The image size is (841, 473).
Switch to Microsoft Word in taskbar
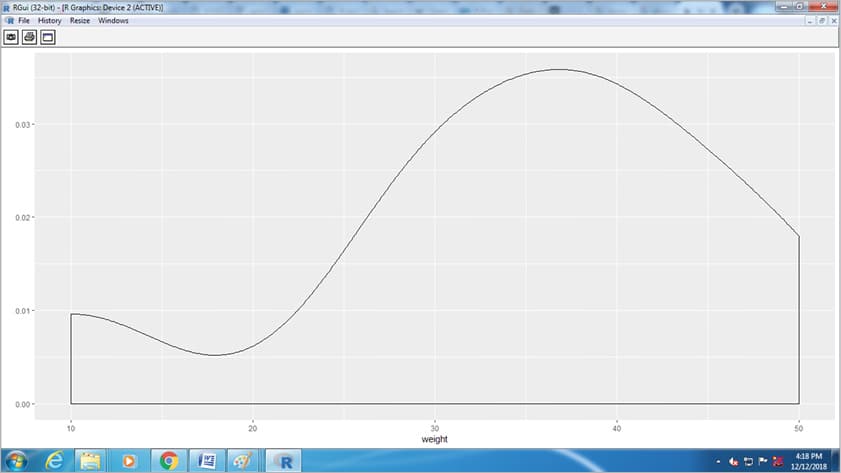pos(208,460)
